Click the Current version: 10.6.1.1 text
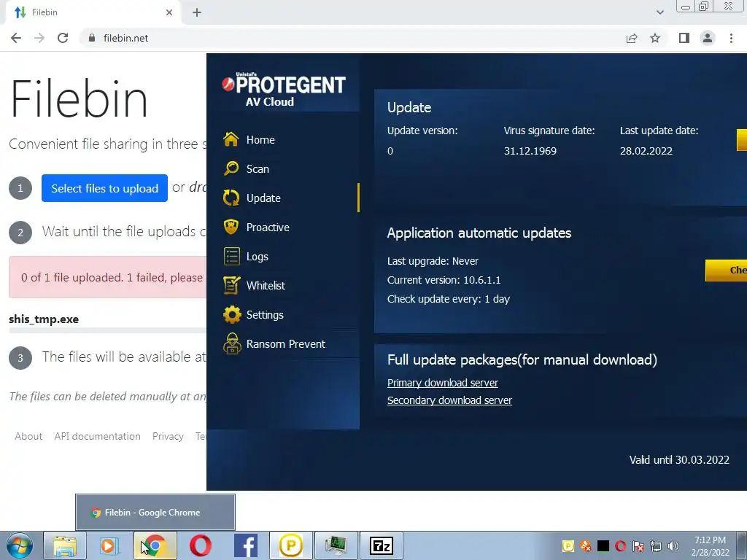Viewport: 747px width, 560px height. tap(444, 280)
